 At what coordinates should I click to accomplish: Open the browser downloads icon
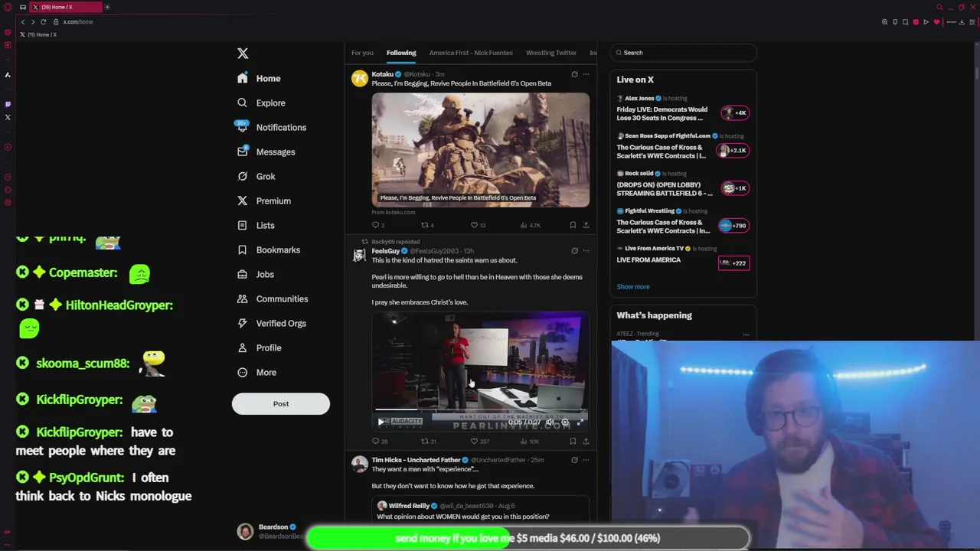pos(962,21)
